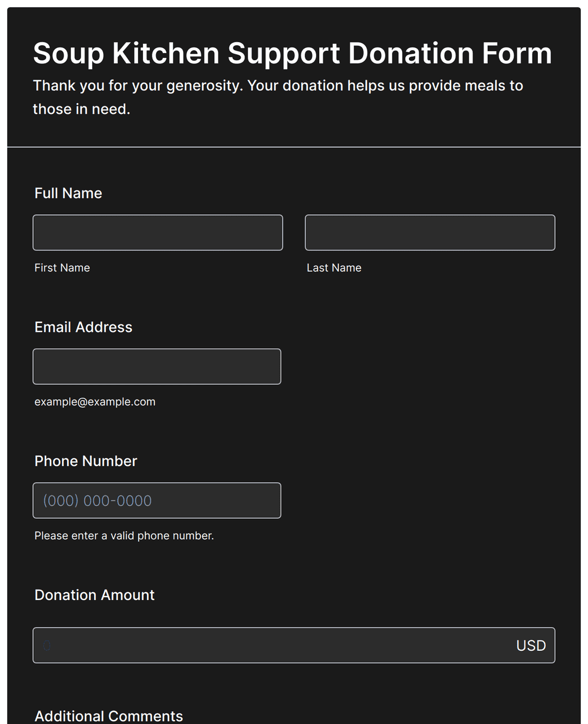Click the First Name input box
This screenshot has height=724, width=588.
pos(158,232)
